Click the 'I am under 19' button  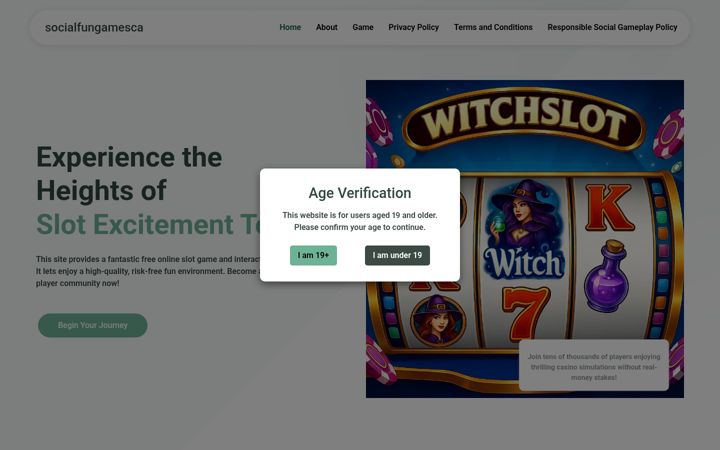tap(397, 255)
